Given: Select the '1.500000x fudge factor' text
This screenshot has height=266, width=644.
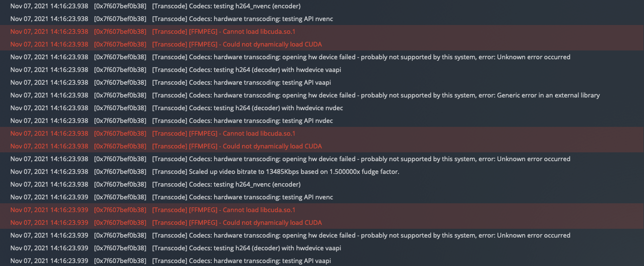Looking at the screenshot, I should (x=365, y=171).
